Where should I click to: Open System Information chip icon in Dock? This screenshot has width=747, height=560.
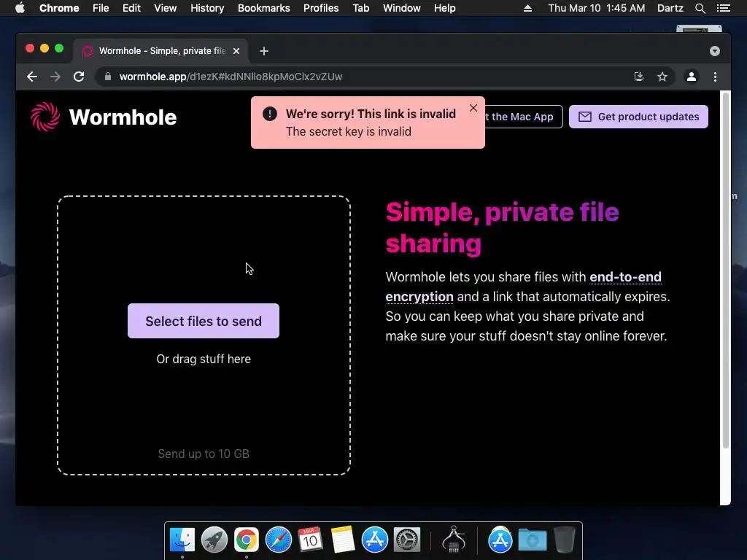(x=454, y=540)
